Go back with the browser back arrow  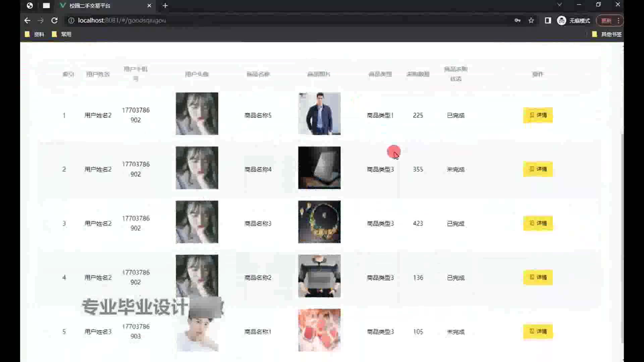click(28, 20)
